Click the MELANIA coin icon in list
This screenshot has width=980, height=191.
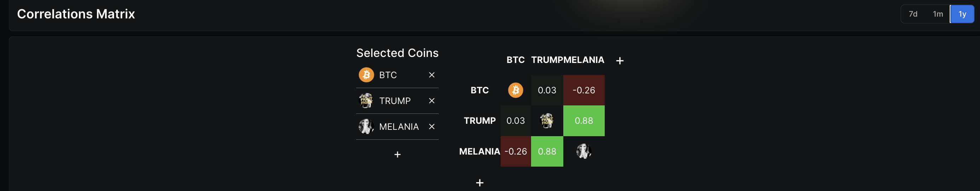tap(366, 126)
